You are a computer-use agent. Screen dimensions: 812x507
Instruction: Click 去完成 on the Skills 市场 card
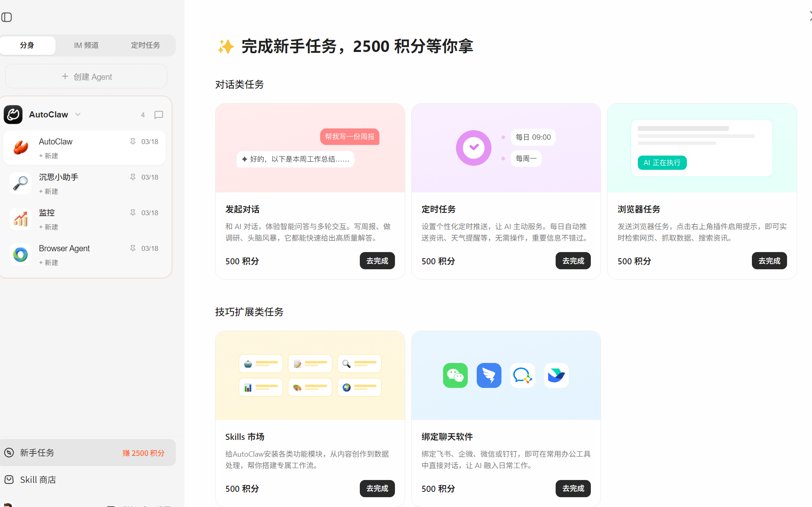[x=377, y=488]
